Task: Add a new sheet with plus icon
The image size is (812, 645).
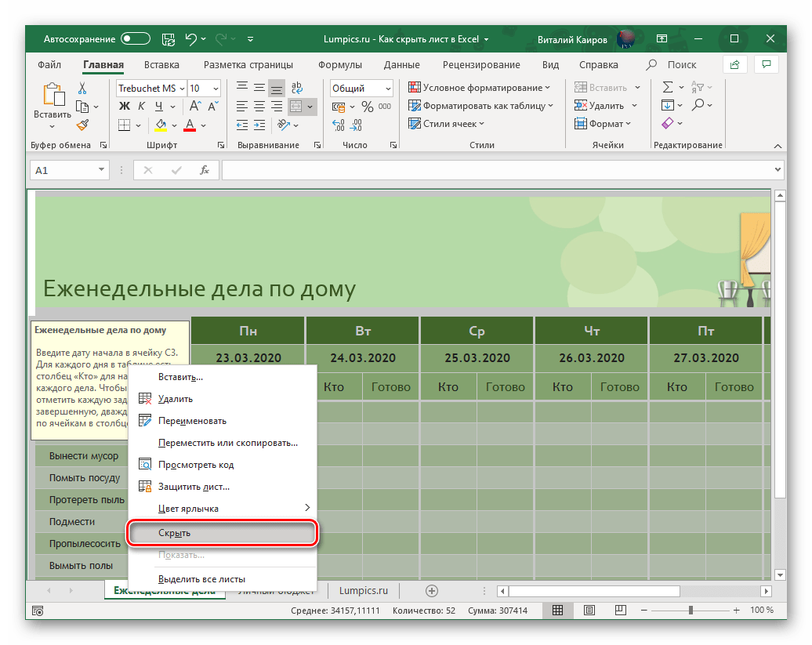Action: click(431, 590)
